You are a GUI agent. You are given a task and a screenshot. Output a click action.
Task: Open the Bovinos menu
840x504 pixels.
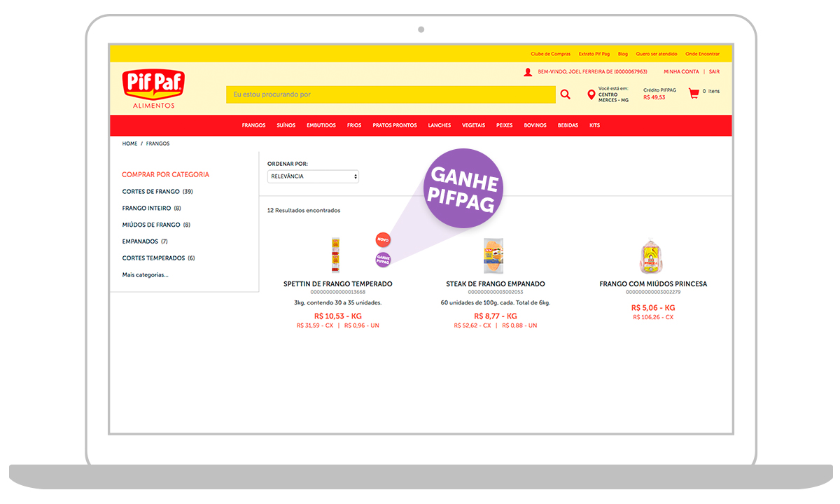click(x=535, y=125)
